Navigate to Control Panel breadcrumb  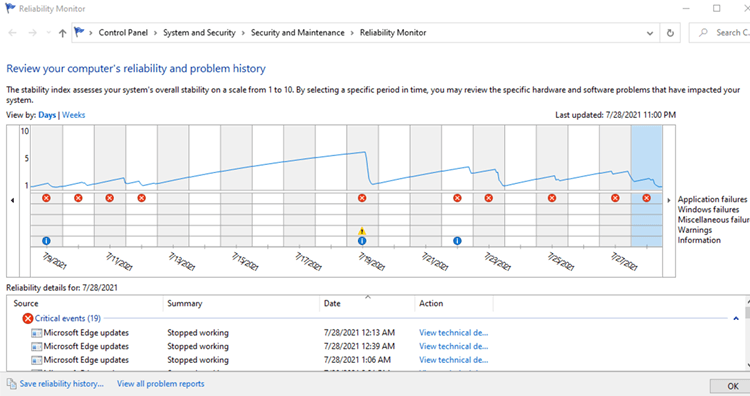click(123, 33)
